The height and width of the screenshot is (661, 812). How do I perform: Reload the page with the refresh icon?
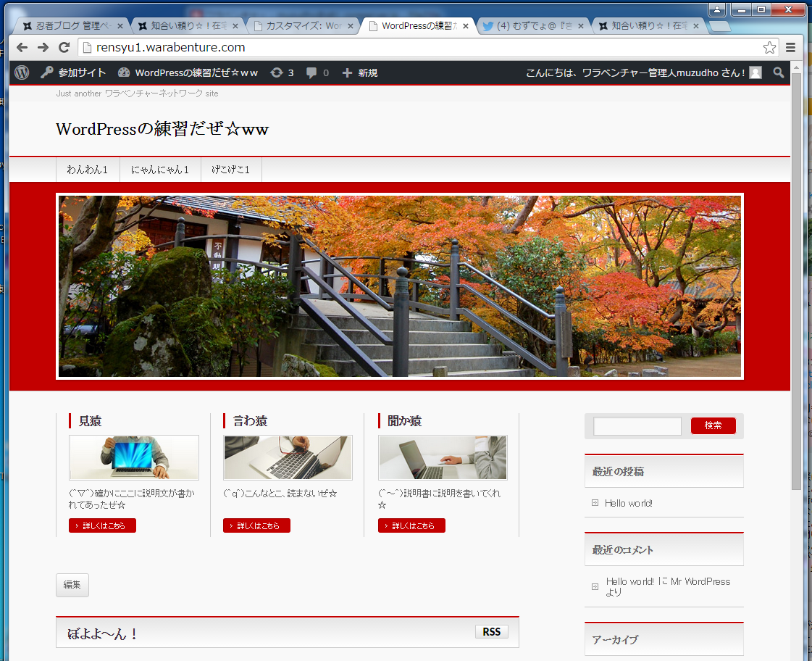point(64,48)
